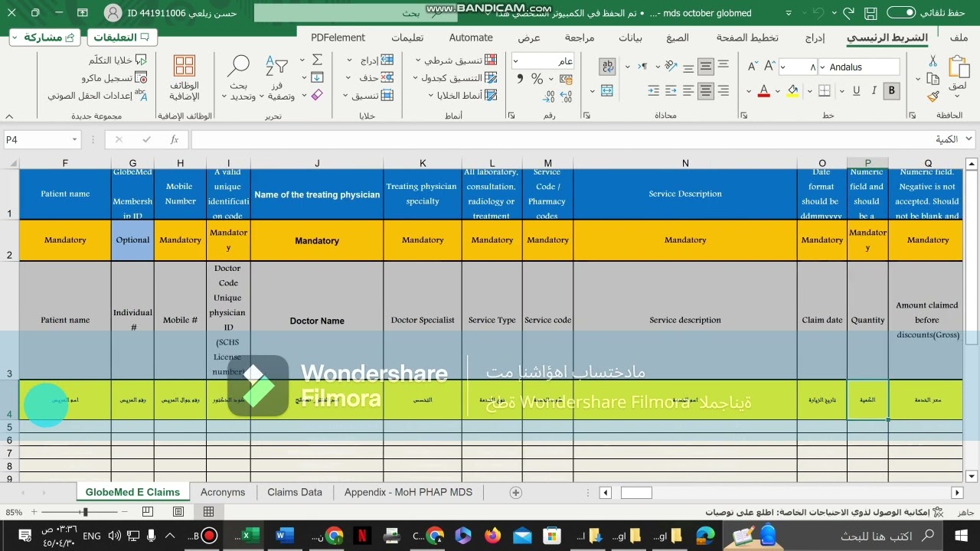Open the Formulas ribbon tab

[x=678, y=37]
